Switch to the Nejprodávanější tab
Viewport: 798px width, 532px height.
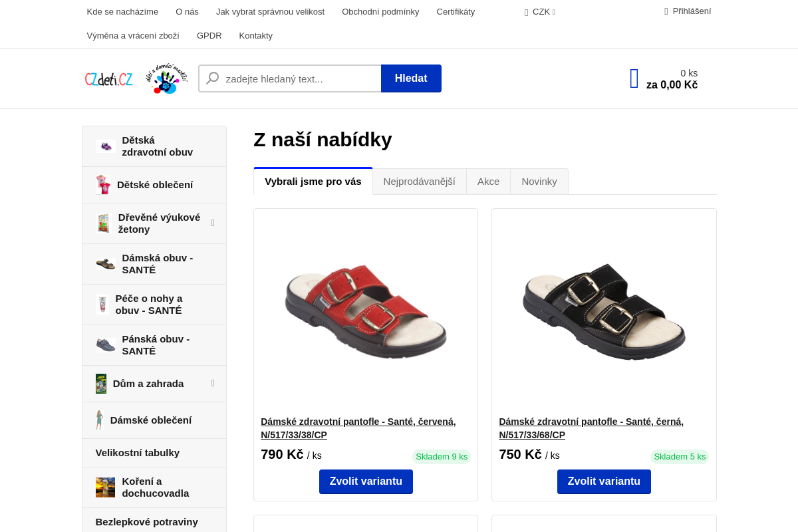coord(419,181)
